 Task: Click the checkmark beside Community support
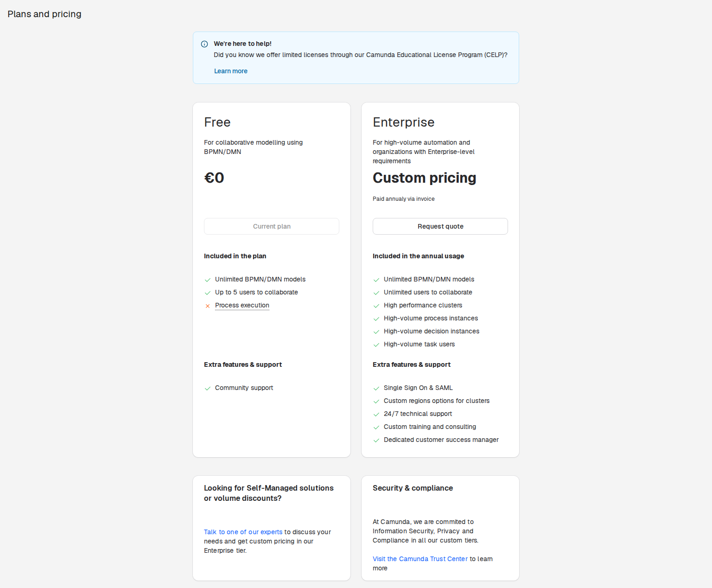(x=208, y=389)
